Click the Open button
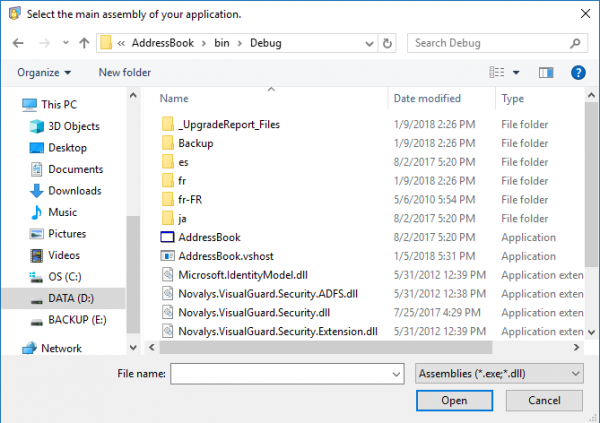600x423 pixels. point(454,400)
